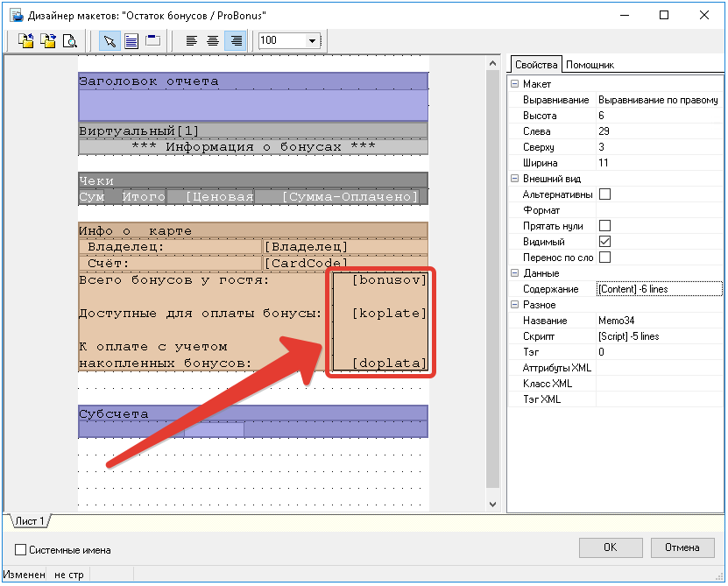
Task: Click the Содержание [Content] -6 lines field
Action: [660, 289]
